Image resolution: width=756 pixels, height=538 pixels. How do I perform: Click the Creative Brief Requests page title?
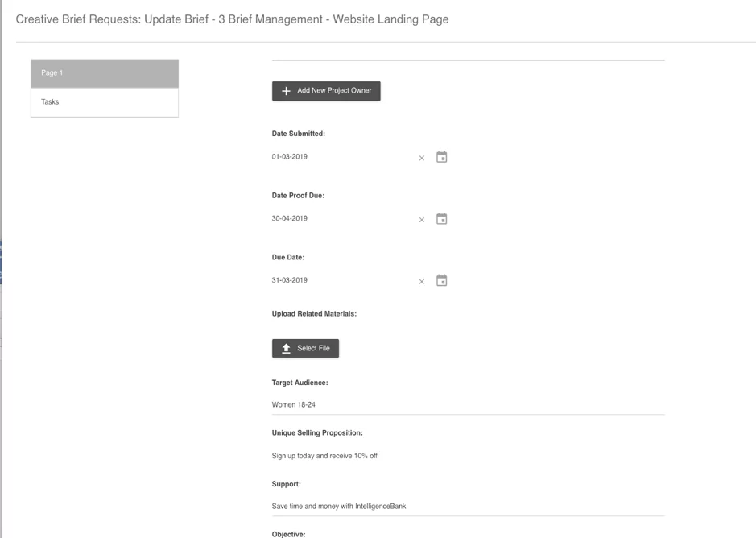coord(232,19)
